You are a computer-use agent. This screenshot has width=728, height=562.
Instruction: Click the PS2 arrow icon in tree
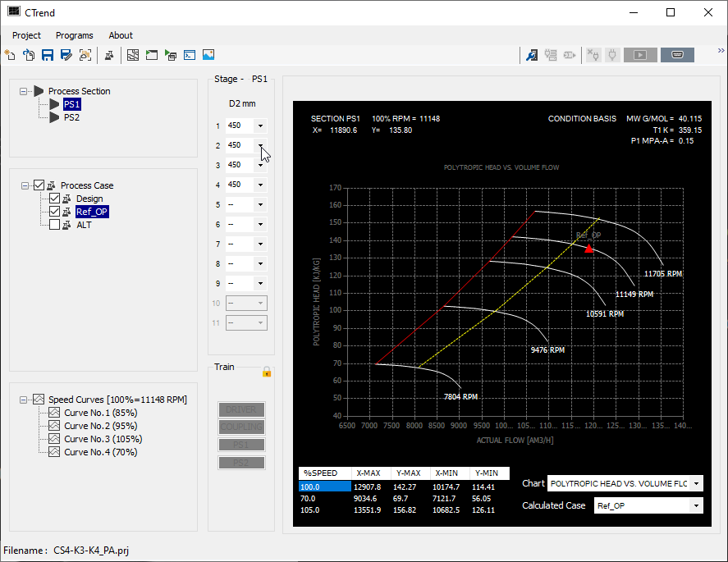point(54,117)
